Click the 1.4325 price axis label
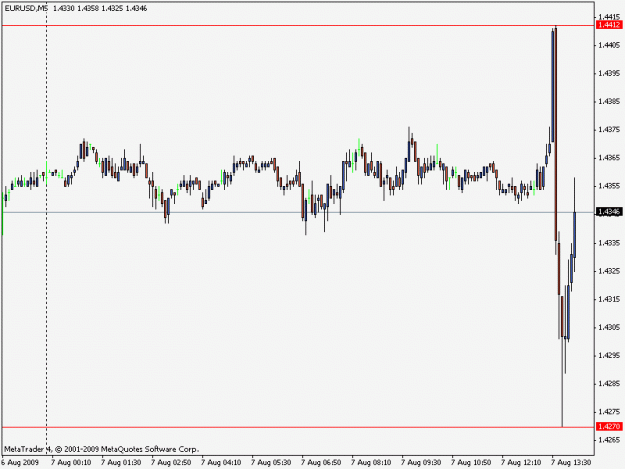625x469 pixels. click(609, 271)
